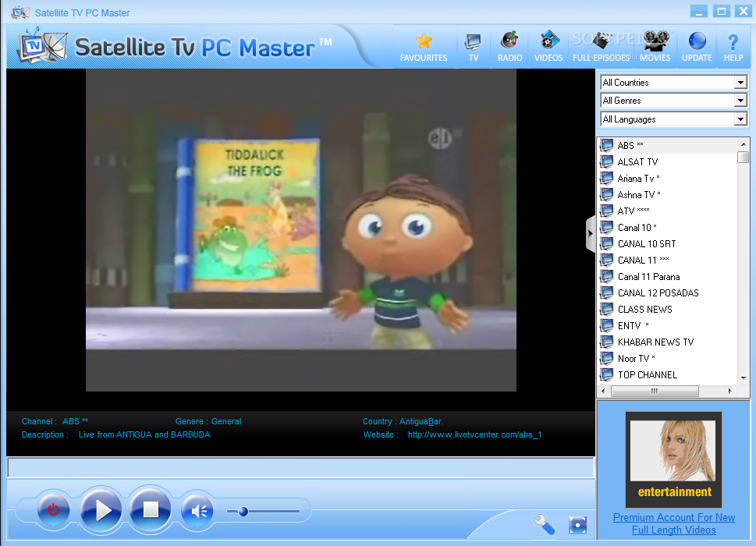Viewport: 756px width, 546px height.
Task: Select the CANAL 11 *** channel
Action: tap(668, 261)
